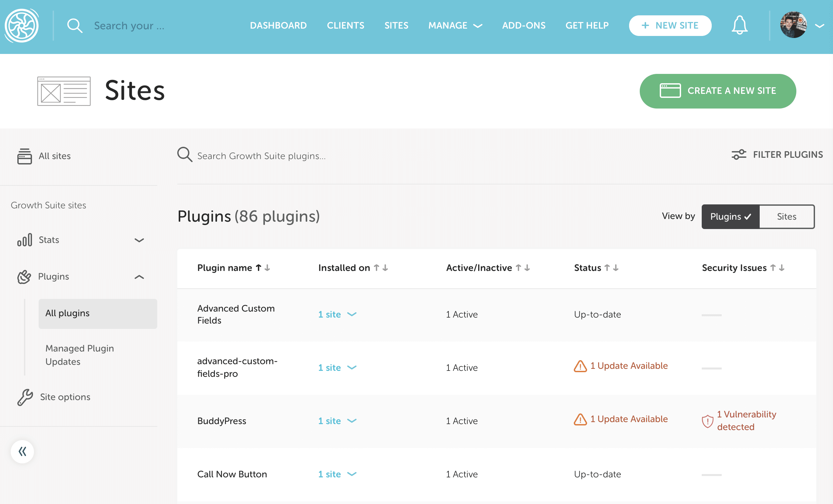
Task: Click the notifications bell icon
Action: [739, 25]
